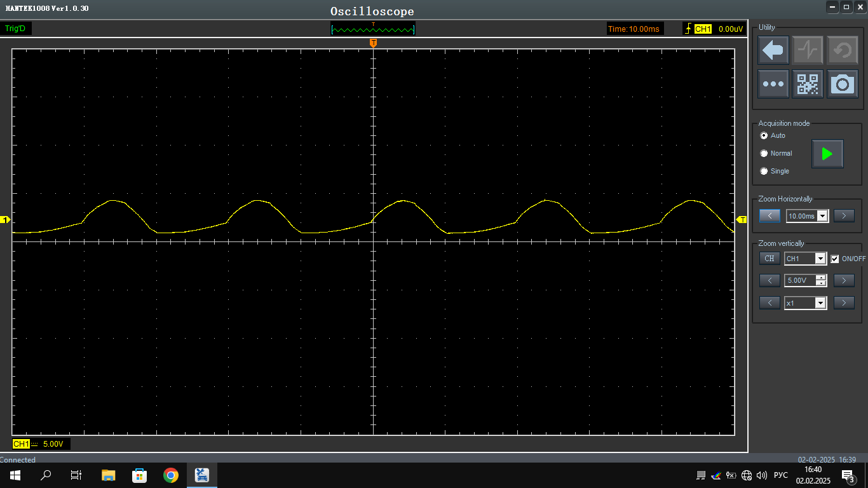
Task: Select Auto acquisition mode
Action: pos(764,135)
